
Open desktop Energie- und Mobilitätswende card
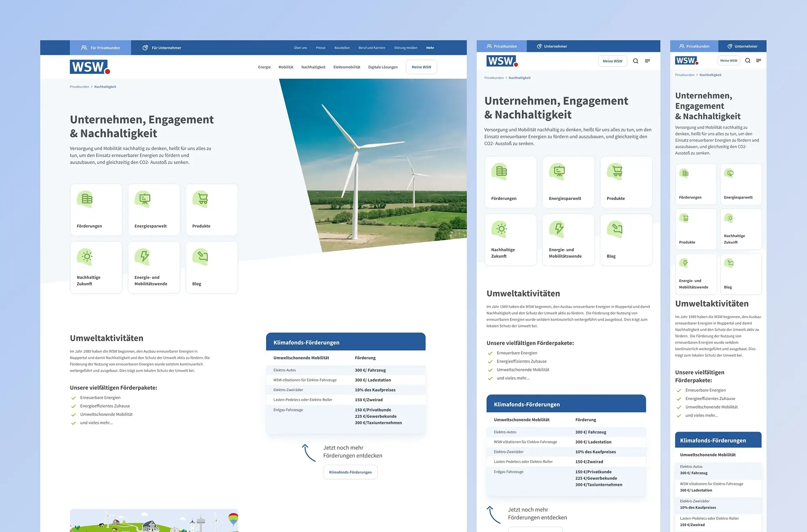pyautogui.click(x=154, y=267)
